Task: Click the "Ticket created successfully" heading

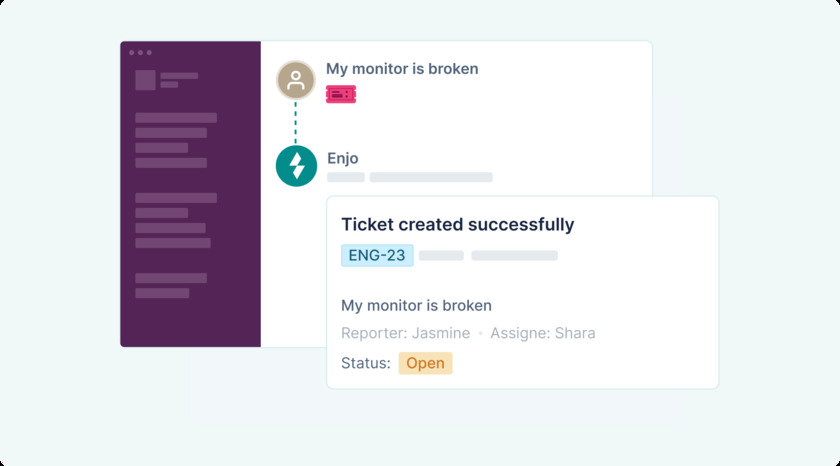Action: [x=458, y=225]
